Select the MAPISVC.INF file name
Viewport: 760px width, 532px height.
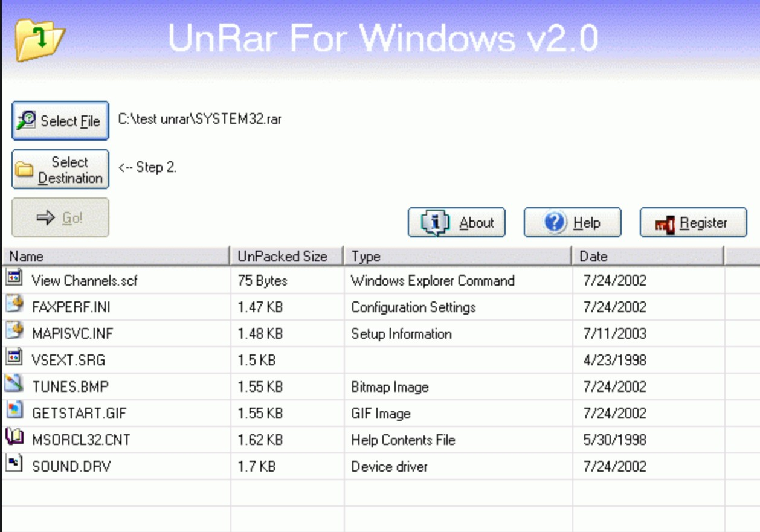point(72,334)
